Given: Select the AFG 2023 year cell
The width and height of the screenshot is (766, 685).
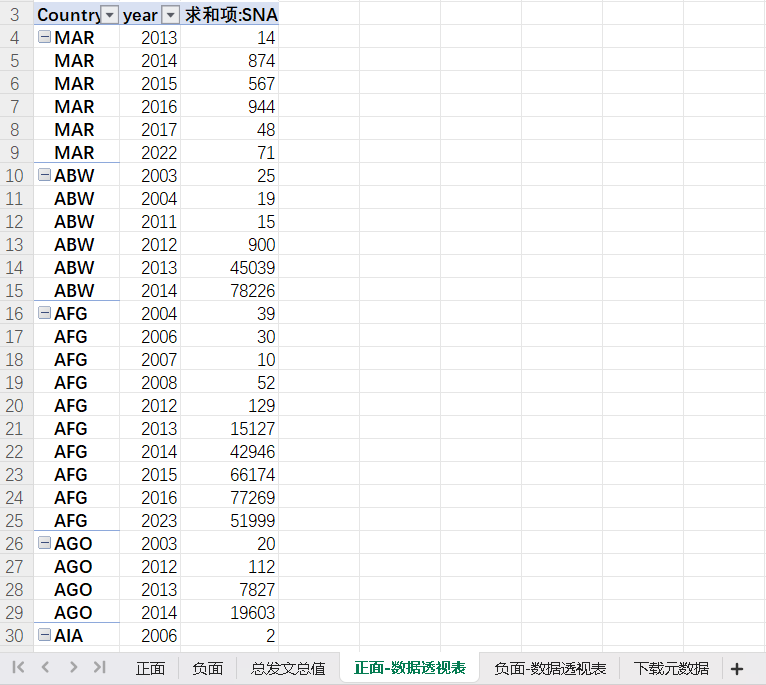Looking at the screenshot, I should [150, 520].
